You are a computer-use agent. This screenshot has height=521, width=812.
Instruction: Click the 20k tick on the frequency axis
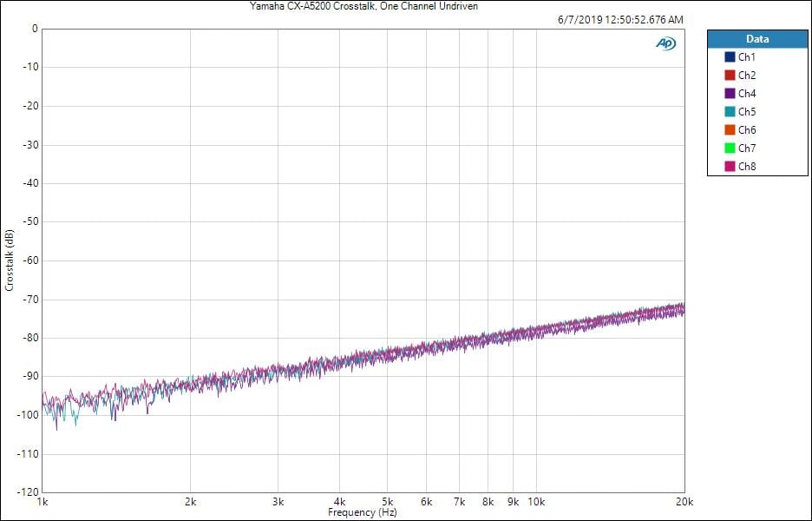tap(684, 502)
